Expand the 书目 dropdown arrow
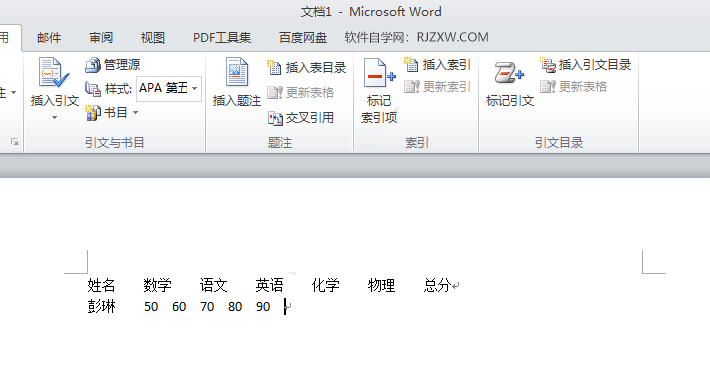The height and width of the screenshot is (374, 710). coord(135,113)
